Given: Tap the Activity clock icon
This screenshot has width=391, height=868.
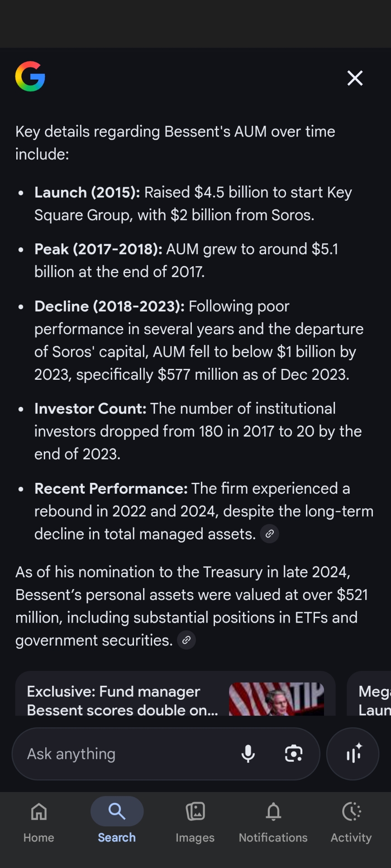Looking at the screenshot, I should tap(351, 812).
